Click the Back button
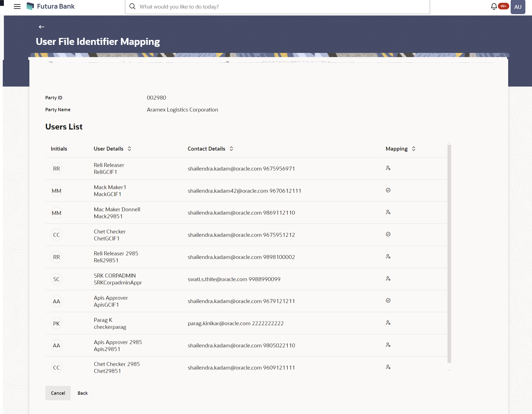The height and width of the screenshot is (414, 532). coord(83,393)
